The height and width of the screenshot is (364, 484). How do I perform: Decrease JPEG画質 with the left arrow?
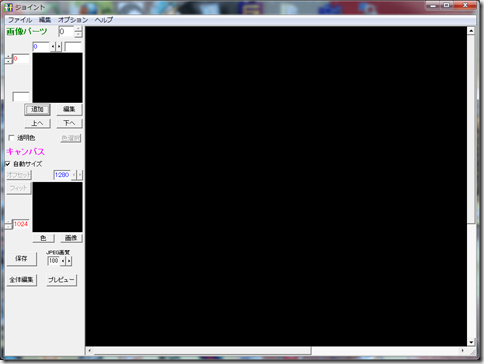tap(63, 261)
